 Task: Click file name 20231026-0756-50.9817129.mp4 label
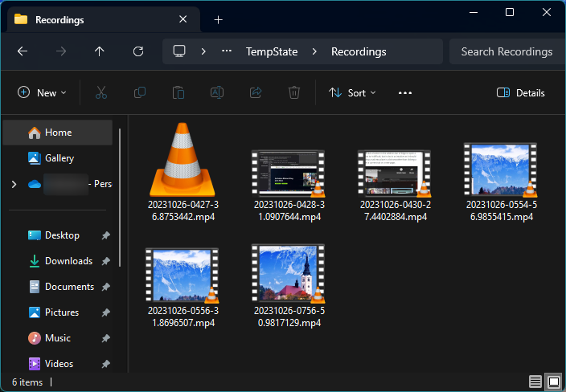click(x=289, y=316)
